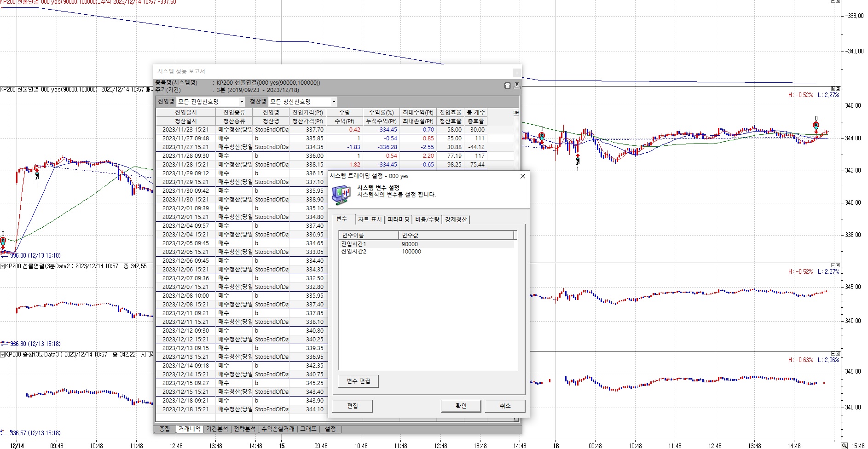Close the 시스템 트레이딩 설정 dialog
The width and height of the screenshot is (868, 449).
[x=522, y=176]
